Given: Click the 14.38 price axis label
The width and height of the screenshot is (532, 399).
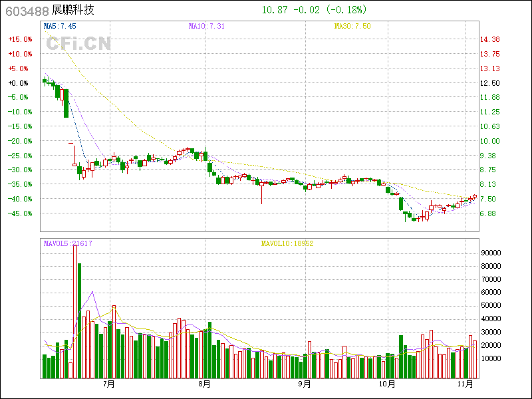Looking at the screenshot, I should (490, 40).
